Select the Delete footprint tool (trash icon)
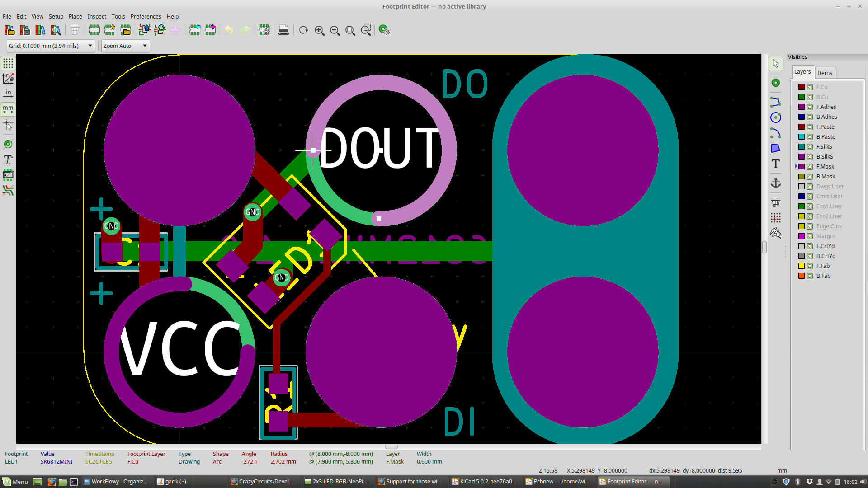The image size is (868, 488). 75,30
